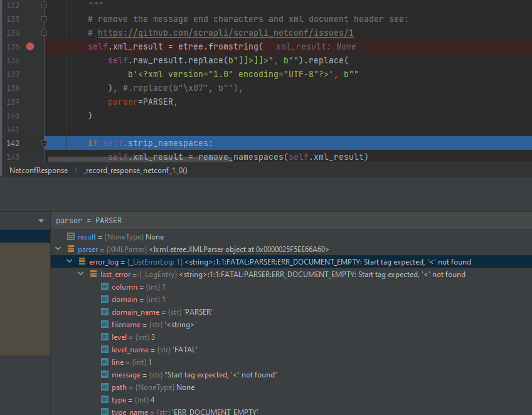Toggle the breakpoint on line 135

point(29,46)
